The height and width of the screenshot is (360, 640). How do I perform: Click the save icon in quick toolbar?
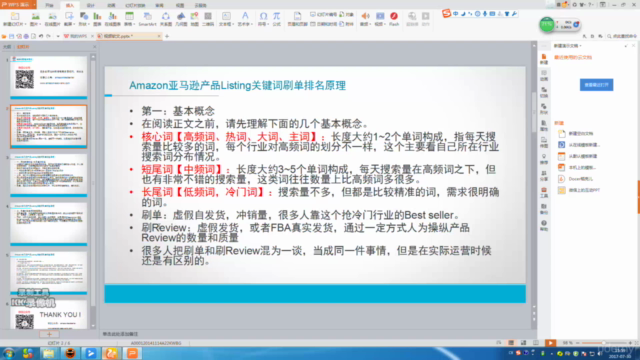point(11,36)
